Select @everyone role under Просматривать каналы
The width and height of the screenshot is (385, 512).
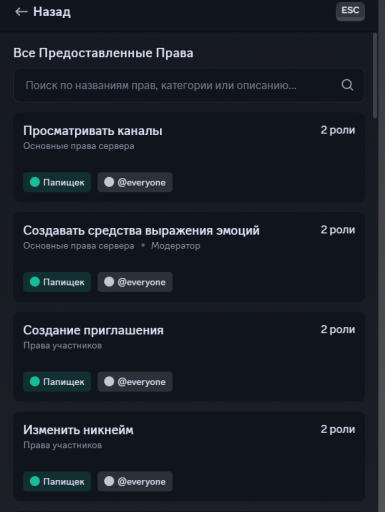click(135, 182)
